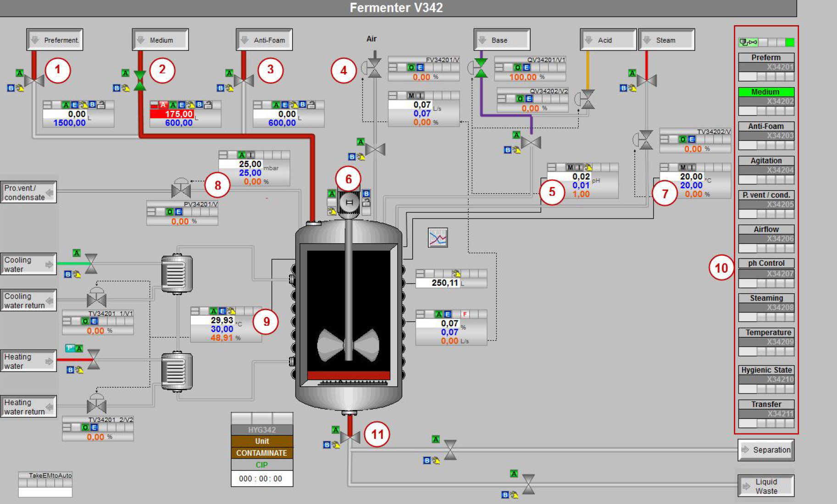Viewport: 837px width, 504px height.
Task: Click the Pro.vent pressure control valve symbol
Action: point(181,188)
